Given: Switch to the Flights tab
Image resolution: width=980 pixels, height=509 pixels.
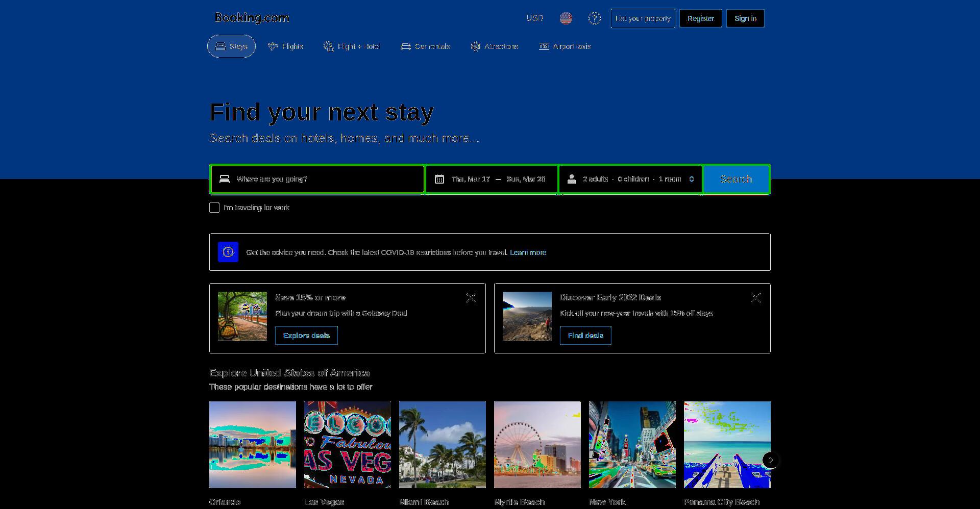Looking at the screenshot, I should pos(286,46).
